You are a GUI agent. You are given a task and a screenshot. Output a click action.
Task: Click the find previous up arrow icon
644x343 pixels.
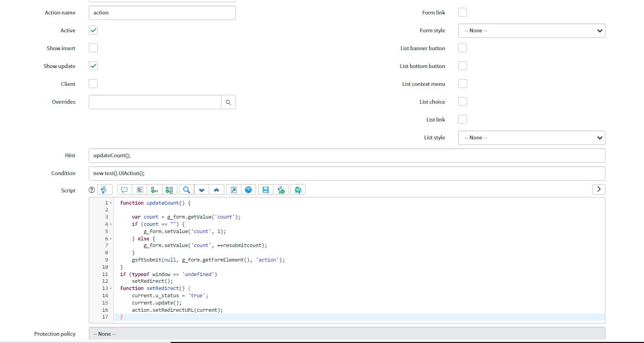[x=217, y=190]
